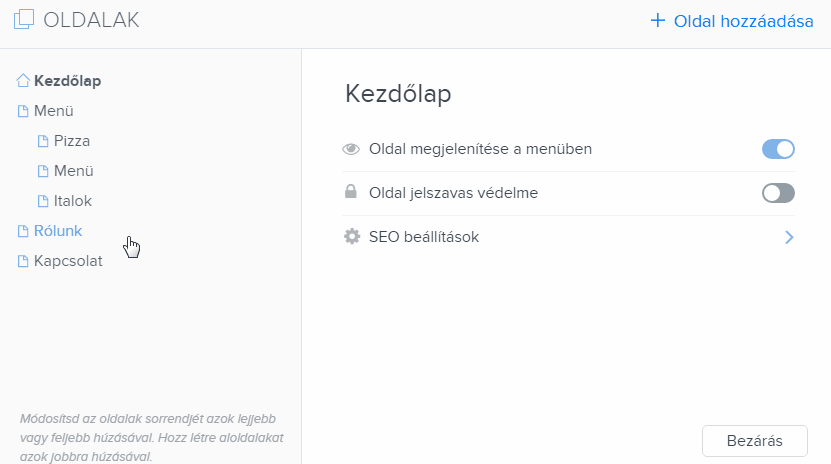Select the Menü subpage under Pizza
The height and width of the screenshot is (464, 831).
click(73, 171)
